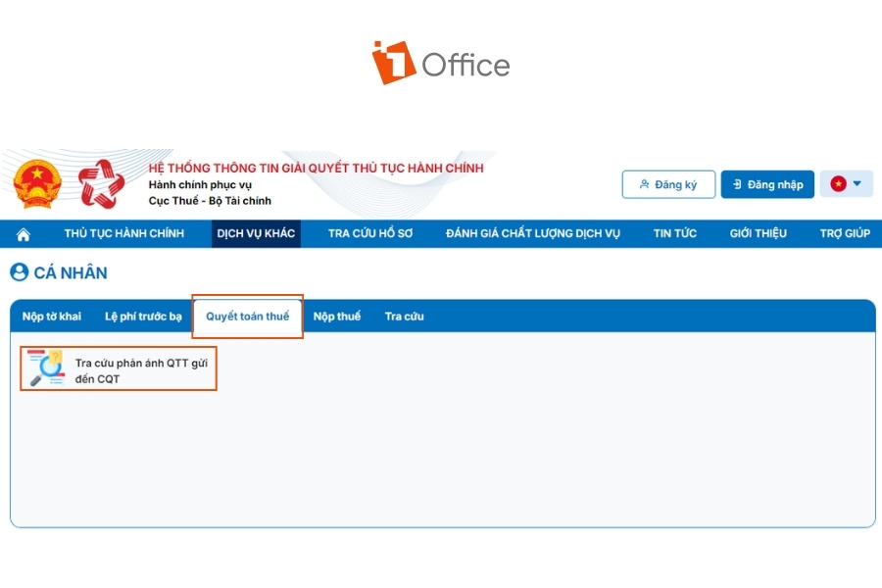Expand the language dropdown arrow

857,183
